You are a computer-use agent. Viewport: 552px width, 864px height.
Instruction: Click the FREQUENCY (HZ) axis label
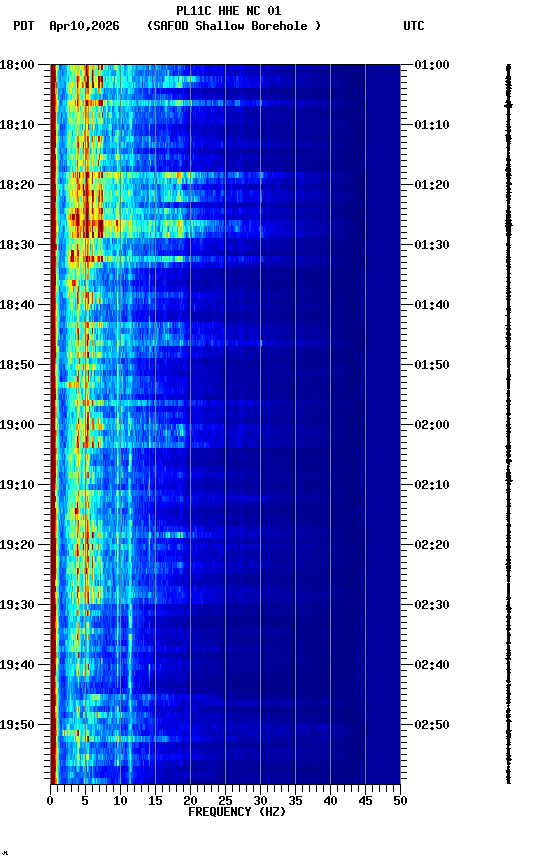pyautogui.click(x=237, y=812)
